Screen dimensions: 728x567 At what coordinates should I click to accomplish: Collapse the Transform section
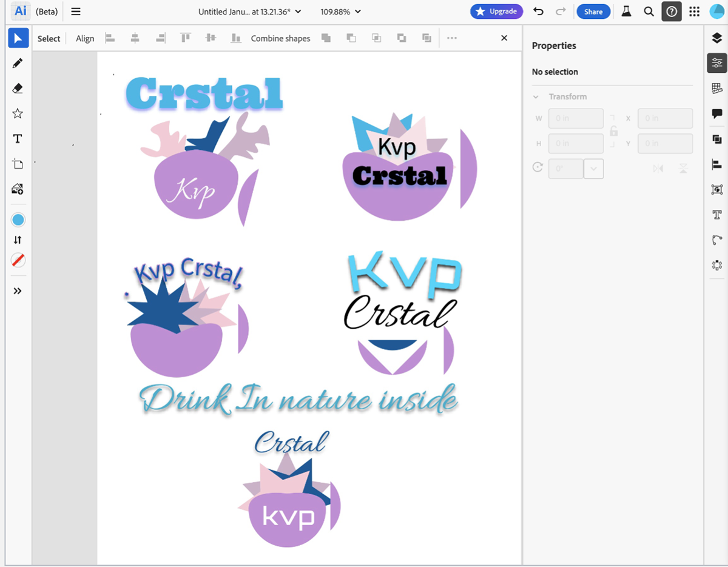pyautogui.click(x=536, y=97)
